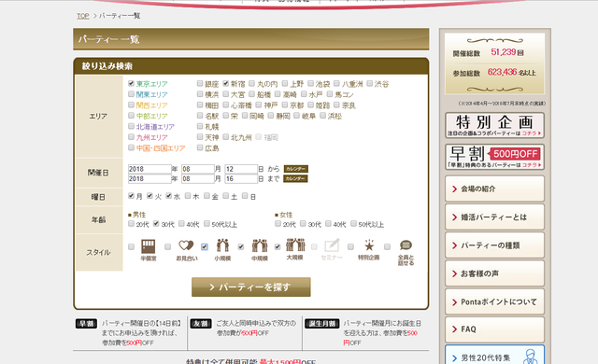Check the 金 weekday checkbox
The image size is (598, 364).
pos(206,196)
